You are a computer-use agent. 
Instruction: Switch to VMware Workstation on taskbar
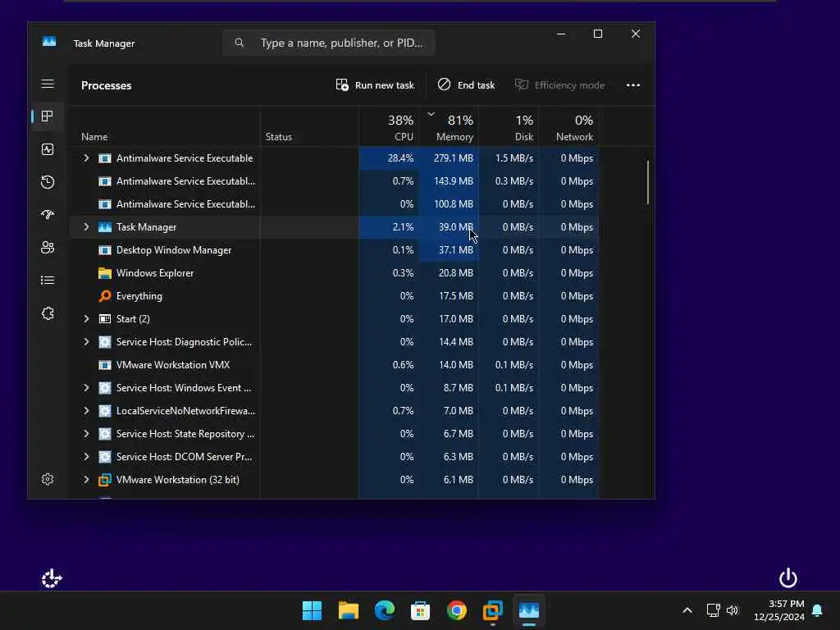point(493,610)
